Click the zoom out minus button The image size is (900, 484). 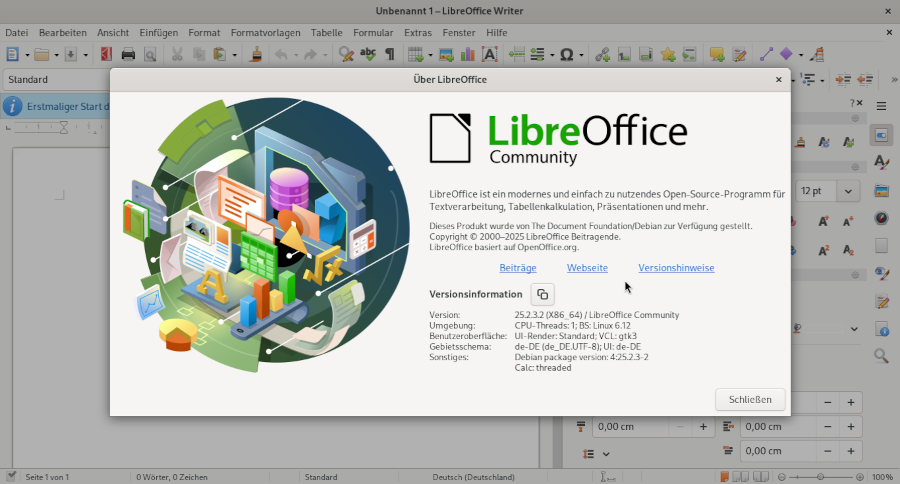tap(782, 477)
